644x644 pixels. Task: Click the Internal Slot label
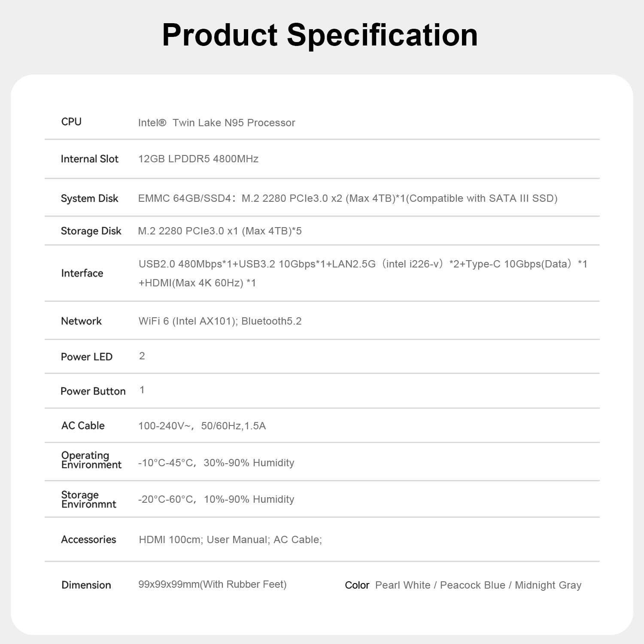[x=89, y=159]
